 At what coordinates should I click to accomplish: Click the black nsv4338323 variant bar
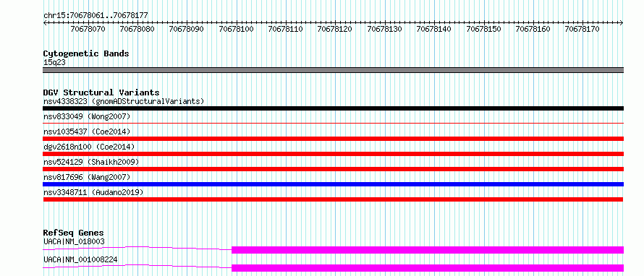[x=334, y=108]
